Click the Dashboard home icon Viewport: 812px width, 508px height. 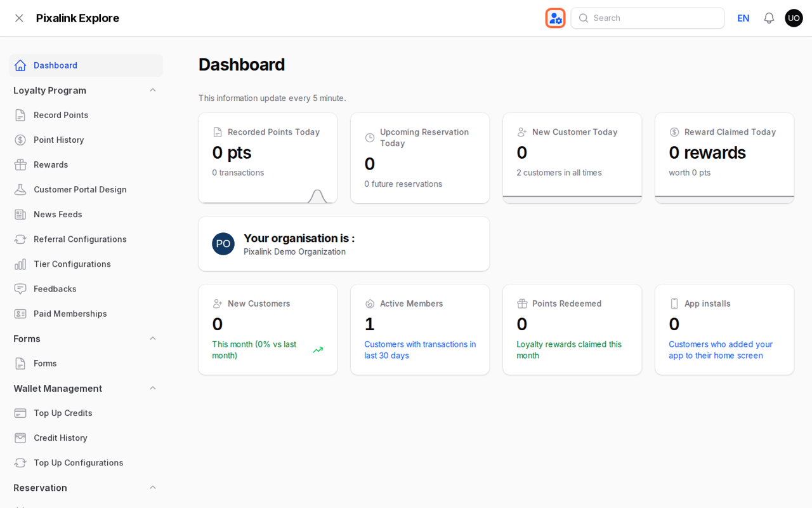(x=20, y=65)
